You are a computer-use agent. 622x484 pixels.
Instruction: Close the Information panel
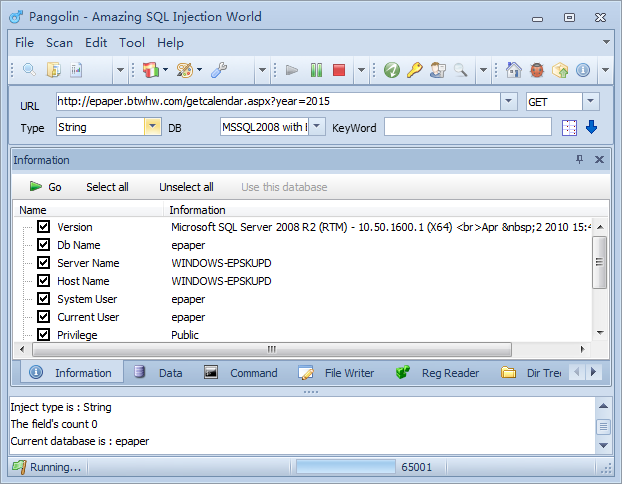[x=599, y=159]
